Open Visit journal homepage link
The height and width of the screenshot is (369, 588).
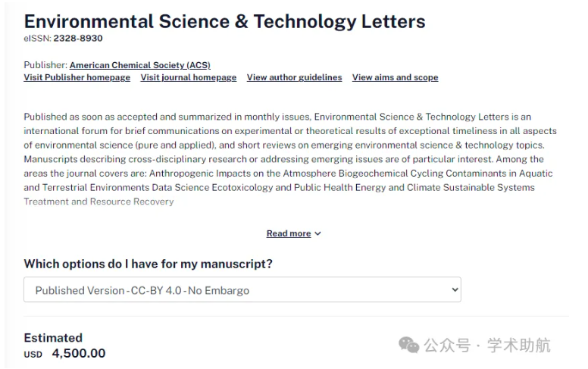(189, 77)
